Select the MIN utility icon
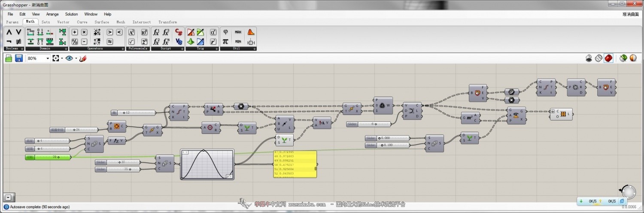 [238, 41]
